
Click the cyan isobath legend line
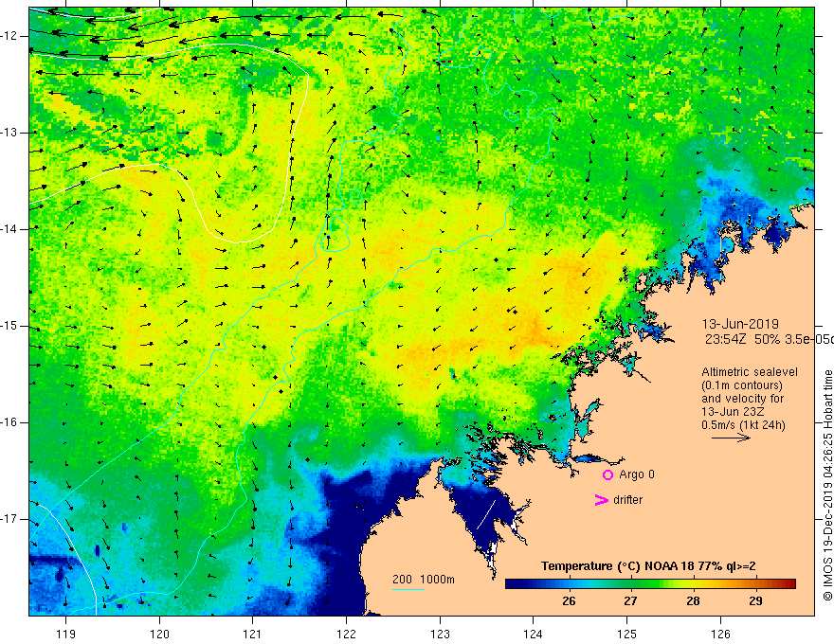point(408,589)
